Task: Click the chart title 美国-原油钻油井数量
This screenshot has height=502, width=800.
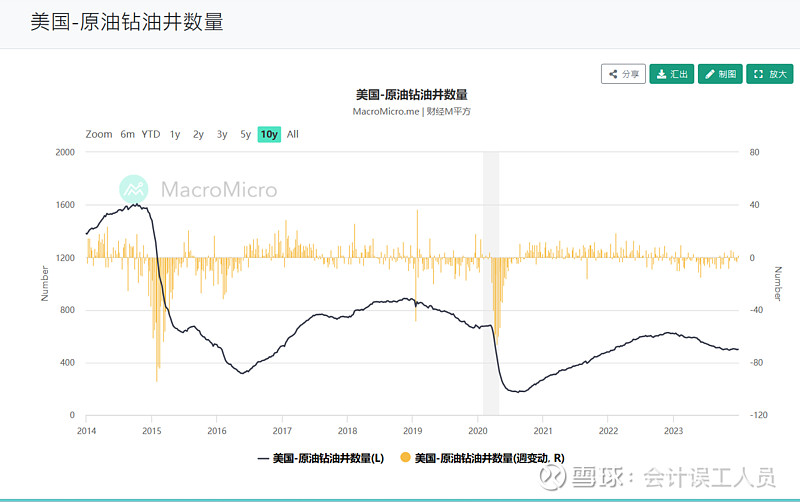Action: [412, 94]
